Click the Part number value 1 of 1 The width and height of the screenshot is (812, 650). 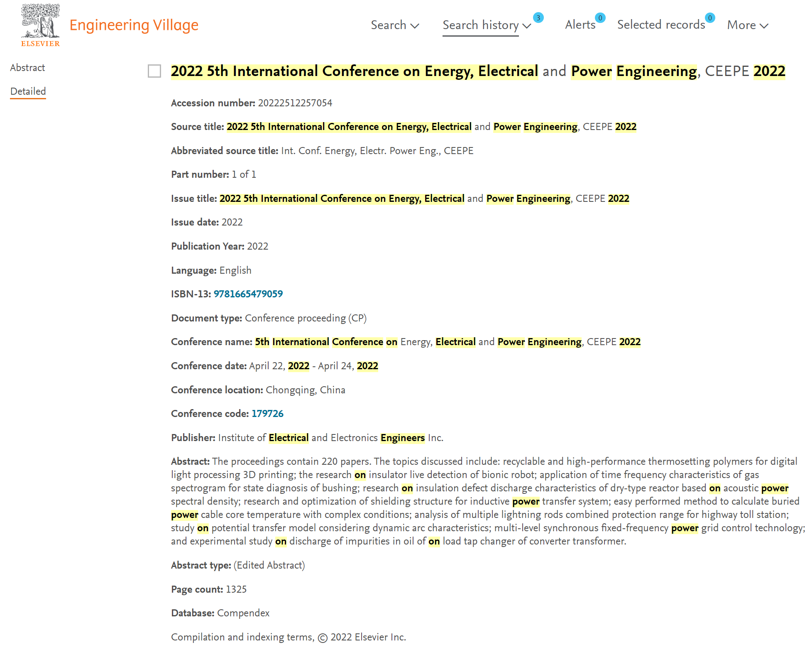(x=244, y=174)
